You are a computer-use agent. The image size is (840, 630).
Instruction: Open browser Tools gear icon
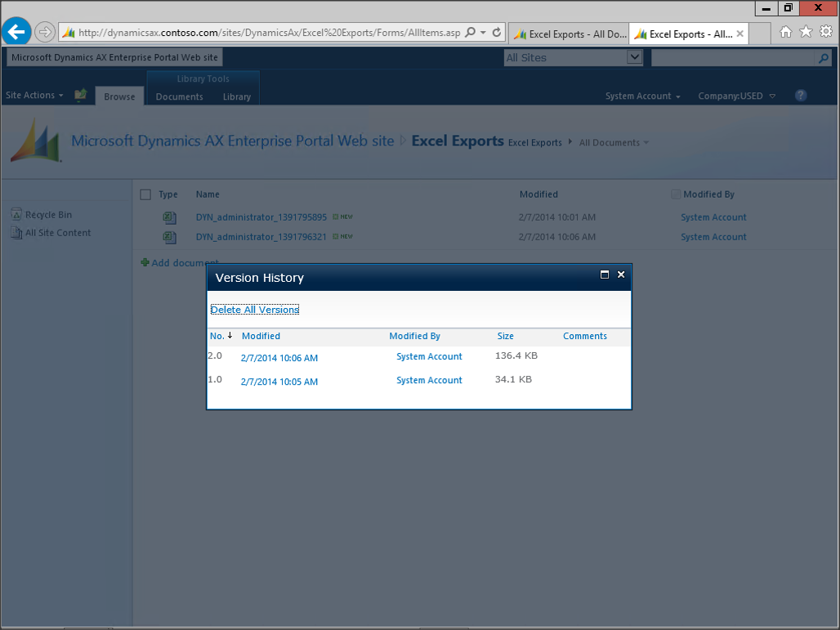coord(826,32)
